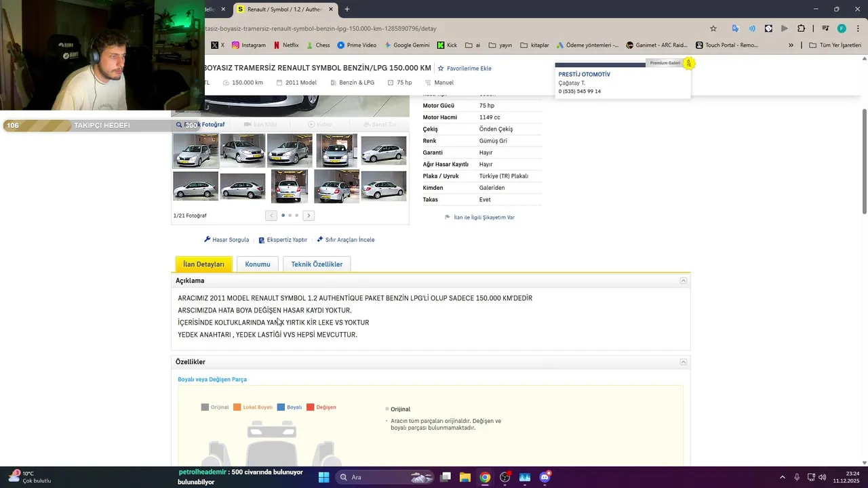Open the 'Tüm Yer İşaretleri' folder
This screenshot has width=868, height=488.
click(835, 45)
